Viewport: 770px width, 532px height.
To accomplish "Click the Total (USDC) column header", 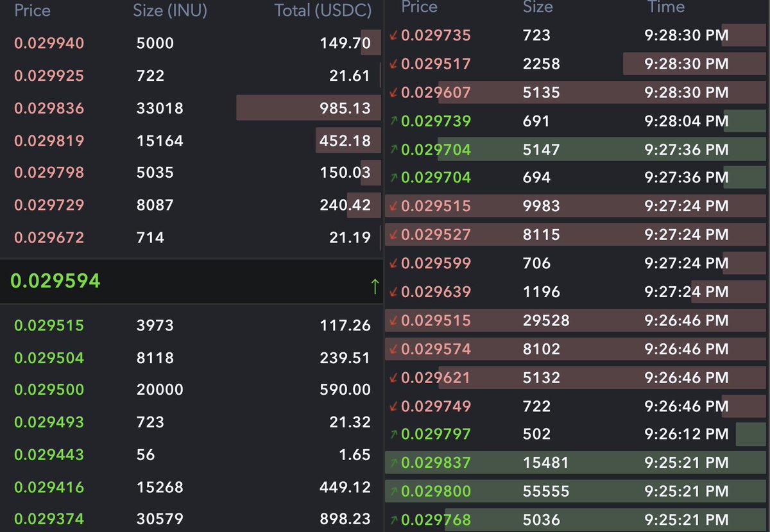I will [x=323, y=11].
